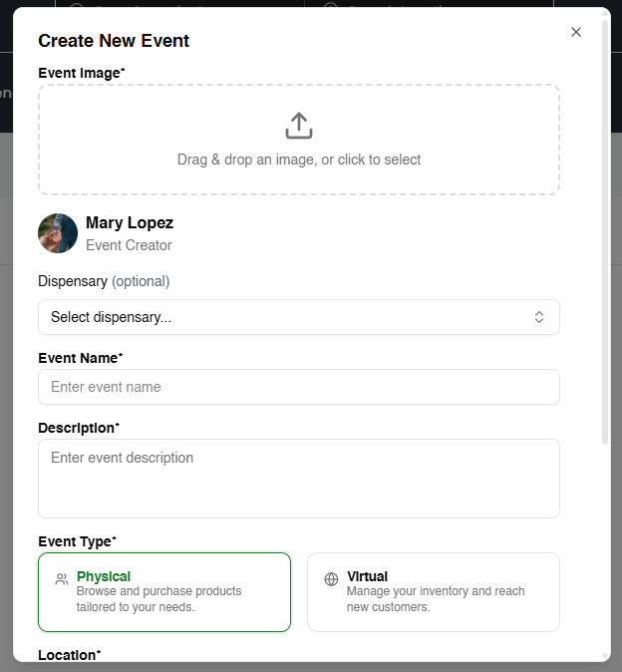This screenshot has width=622, height=672.
Task: Choose the Virtual event type option
Action: (x=434, y=592)
